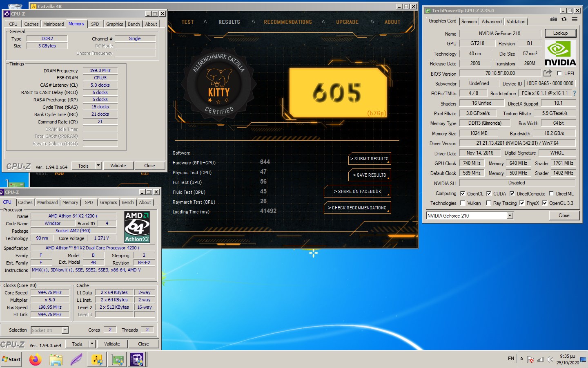Toggle the OpenGL 3.3 checkbox

[x=545, y=203]
